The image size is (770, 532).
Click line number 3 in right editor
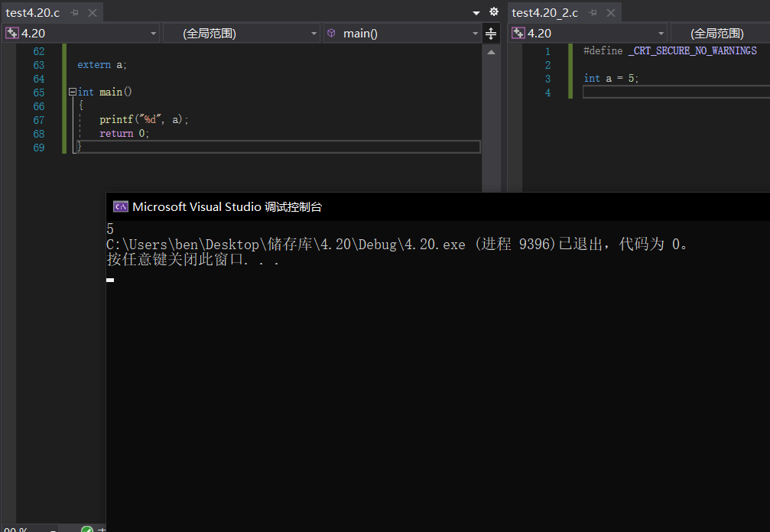click(547, 79)
